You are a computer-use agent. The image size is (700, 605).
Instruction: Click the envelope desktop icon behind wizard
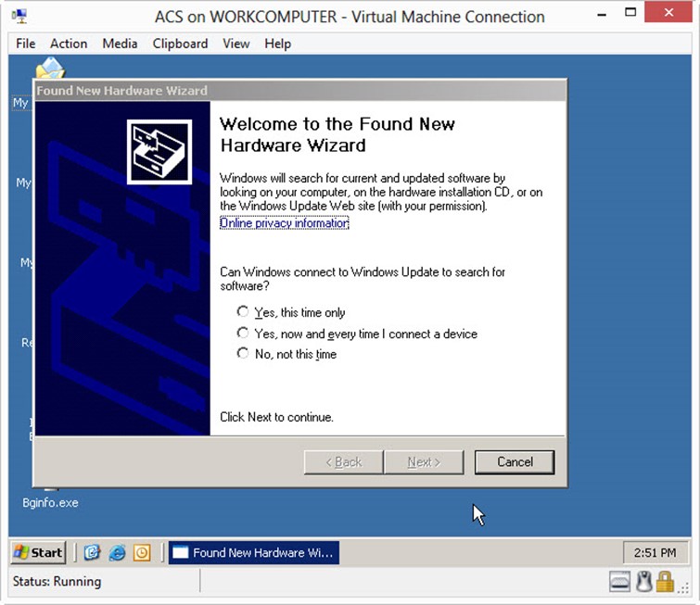point(50,68)
